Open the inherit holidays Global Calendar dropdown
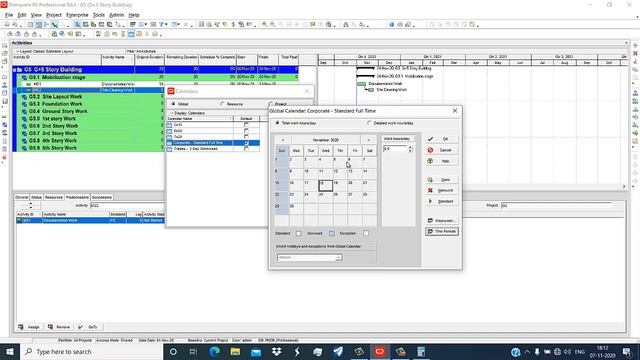 tap(338, 258)
